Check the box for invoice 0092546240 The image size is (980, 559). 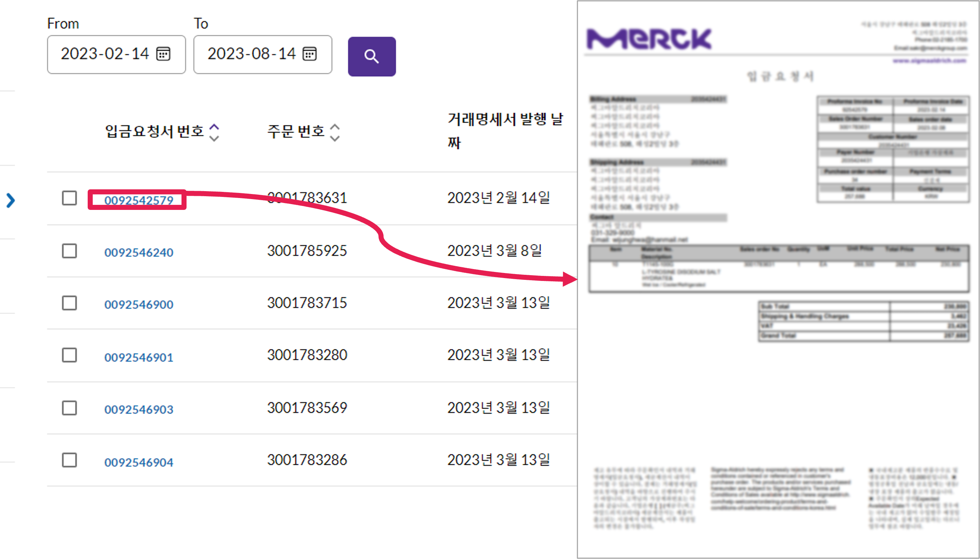[70, 251]
